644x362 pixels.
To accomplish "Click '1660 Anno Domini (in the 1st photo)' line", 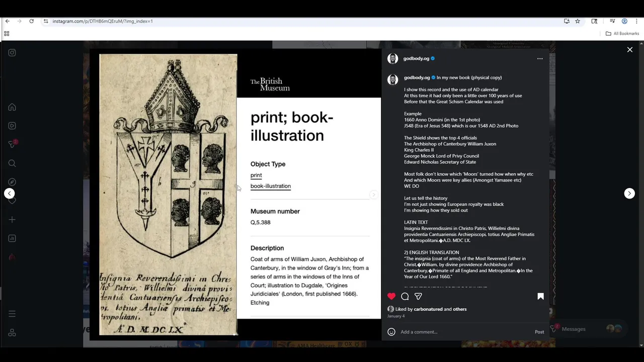I will (x=442, y=120).
